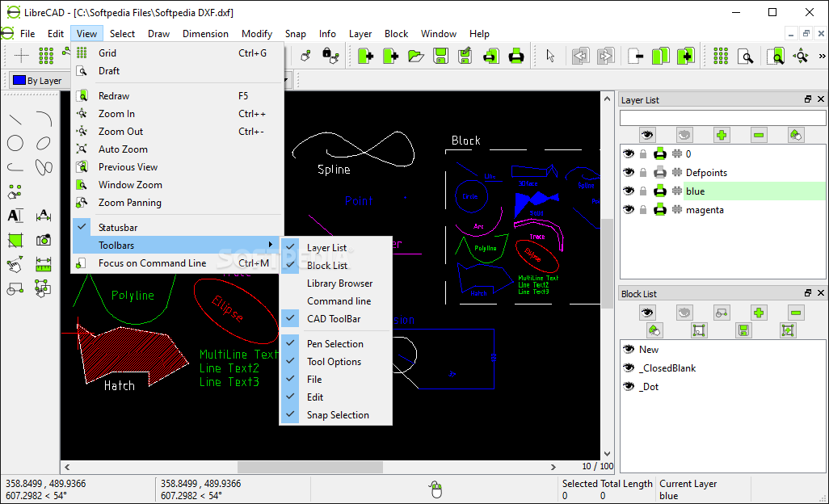Uncheck CAD ToolBar in Toolbars submenu
Image resolution: width=829 pixels, height=504 pixels.
tap(336, 319)
